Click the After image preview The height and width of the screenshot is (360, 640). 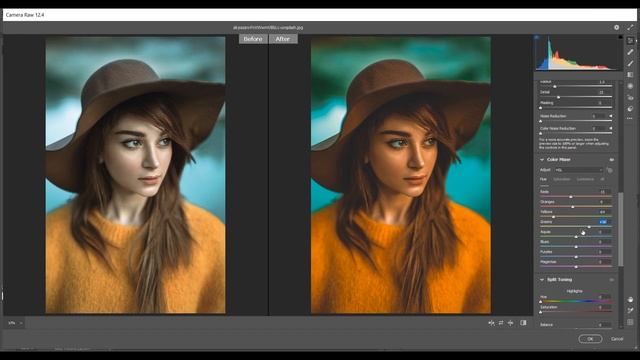pyautogui.click(x=401, y=175)
